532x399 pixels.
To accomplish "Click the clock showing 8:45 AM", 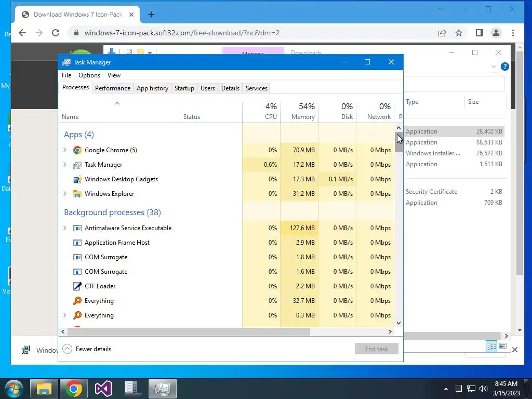I will pos(506,384).
